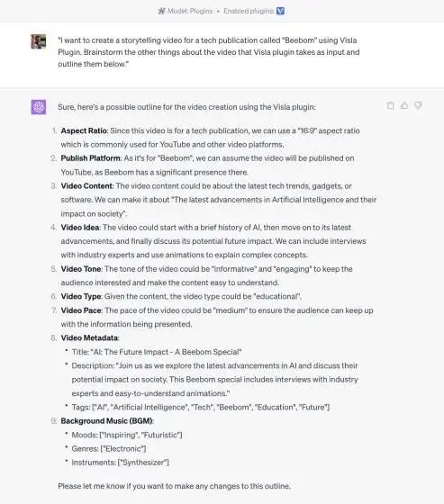Click the "Video Tone" list item heading
Viewport: 444px width, 504px height.
81,269
